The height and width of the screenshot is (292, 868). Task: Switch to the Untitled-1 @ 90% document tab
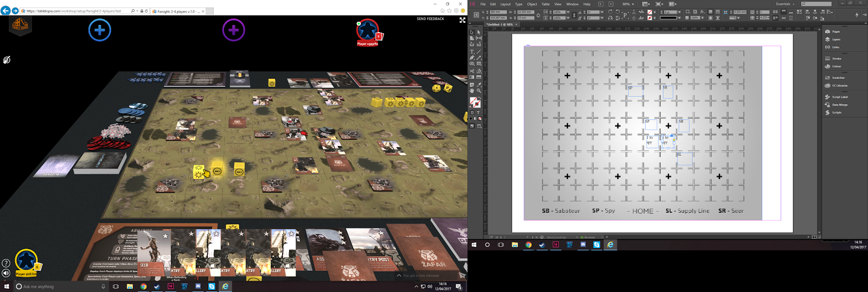[501, 24]
